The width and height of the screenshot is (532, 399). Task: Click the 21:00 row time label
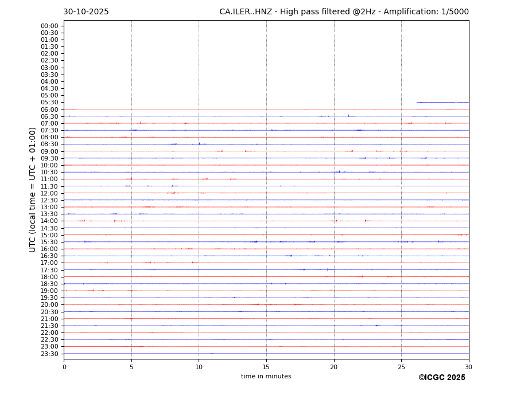coord(49,319)
